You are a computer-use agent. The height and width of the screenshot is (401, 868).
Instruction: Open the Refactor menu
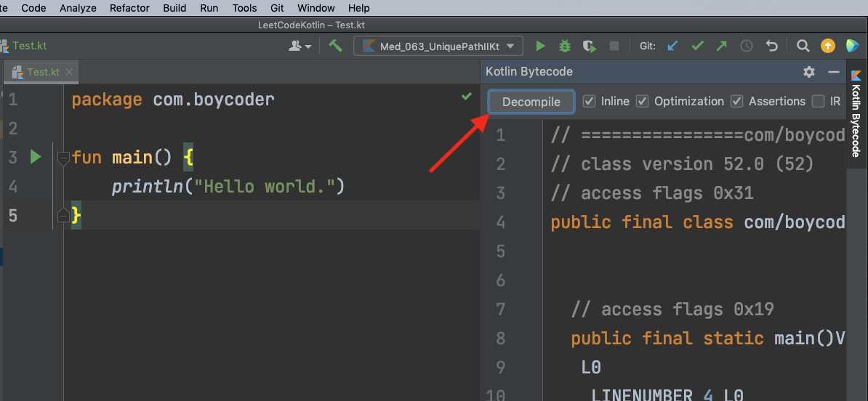(129, 8)
